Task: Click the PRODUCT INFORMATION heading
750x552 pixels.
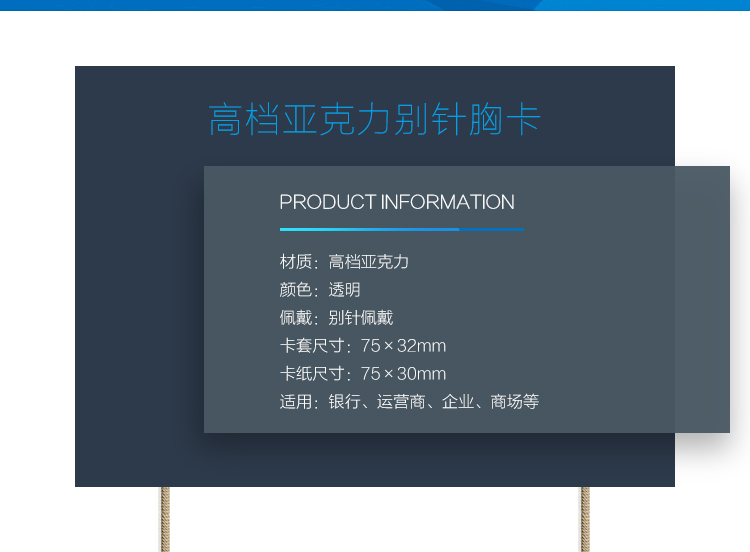Action: [x=397, y=202]
